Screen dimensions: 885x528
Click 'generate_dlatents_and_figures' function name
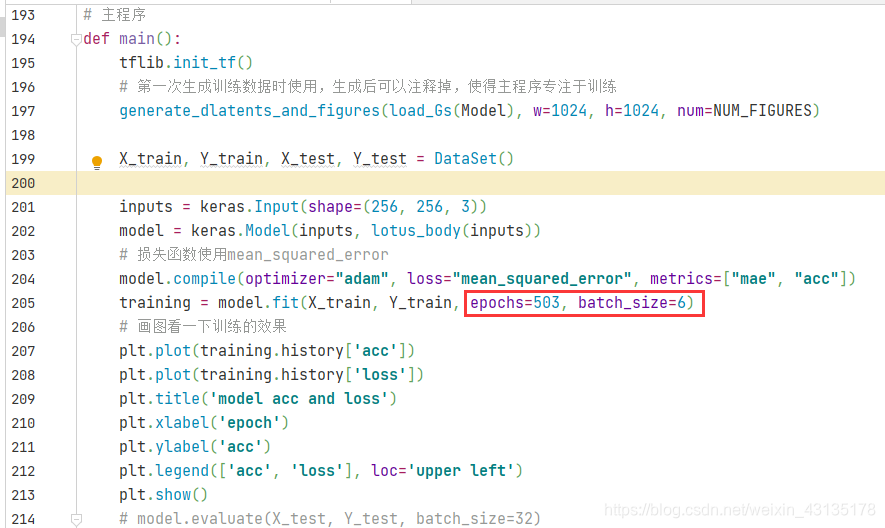(x=249, y=111)
